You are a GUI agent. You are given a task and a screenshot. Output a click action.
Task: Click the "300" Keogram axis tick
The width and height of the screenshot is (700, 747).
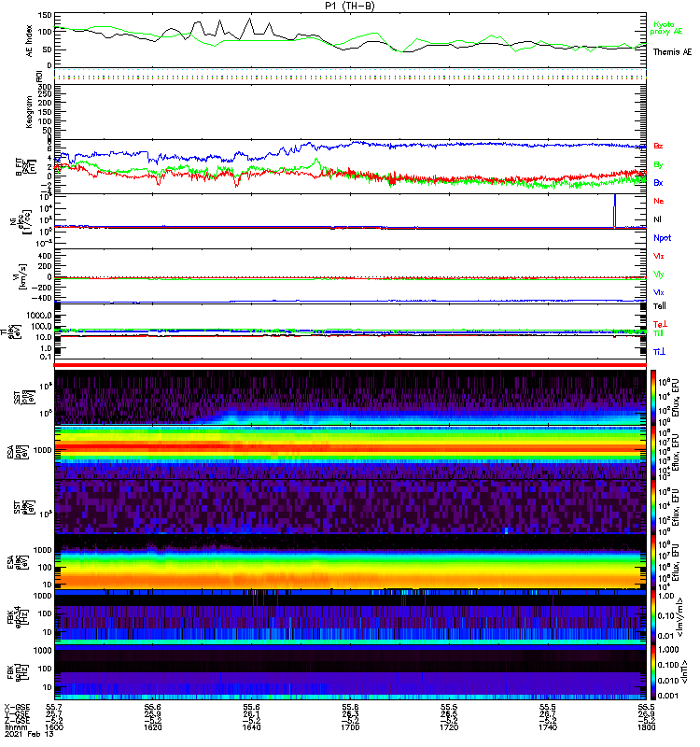coord(45,87)
